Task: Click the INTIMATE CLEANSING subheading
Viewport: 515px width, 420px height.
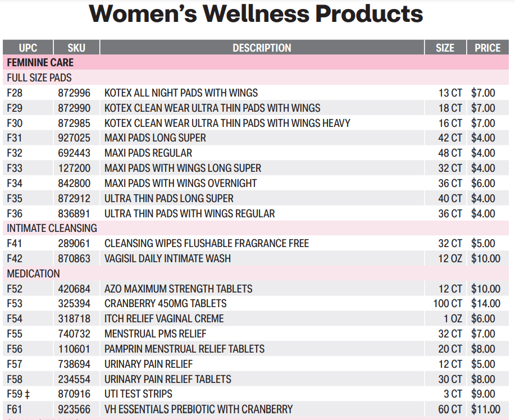Action: coord(52,228)
